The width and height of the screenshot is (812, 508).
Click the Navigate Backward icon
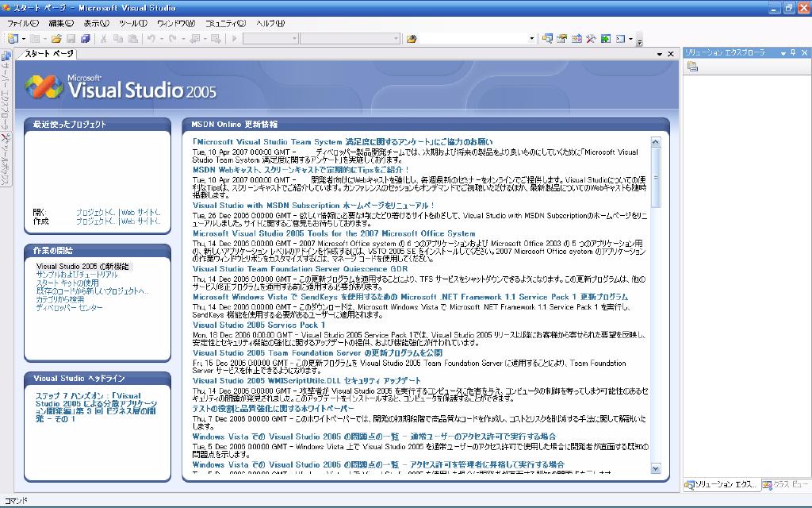coord(195,39)
